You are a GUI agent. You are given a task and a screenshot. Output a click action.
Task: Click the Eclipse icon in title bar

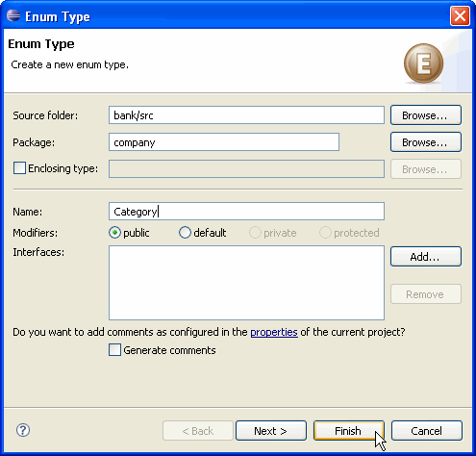click(x=13, y=15)
